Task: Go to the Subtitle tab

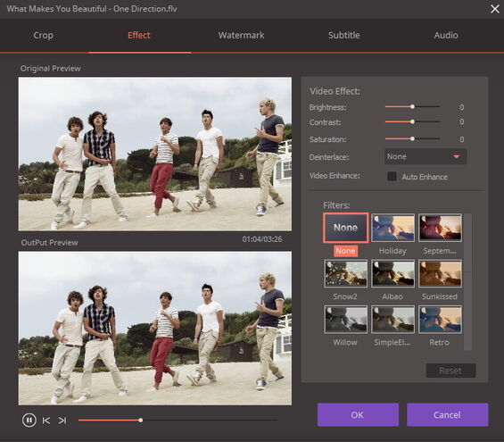Action: coord(344,35)
